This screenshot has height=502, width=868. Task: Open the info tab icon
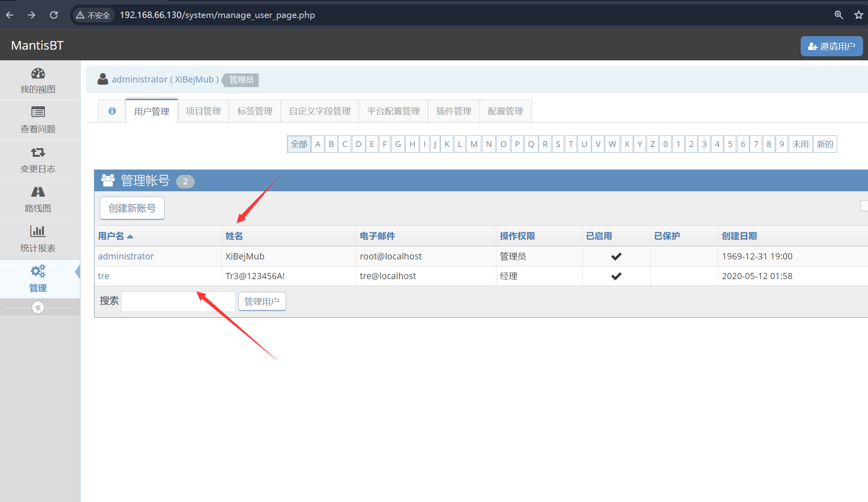[112, 111]
